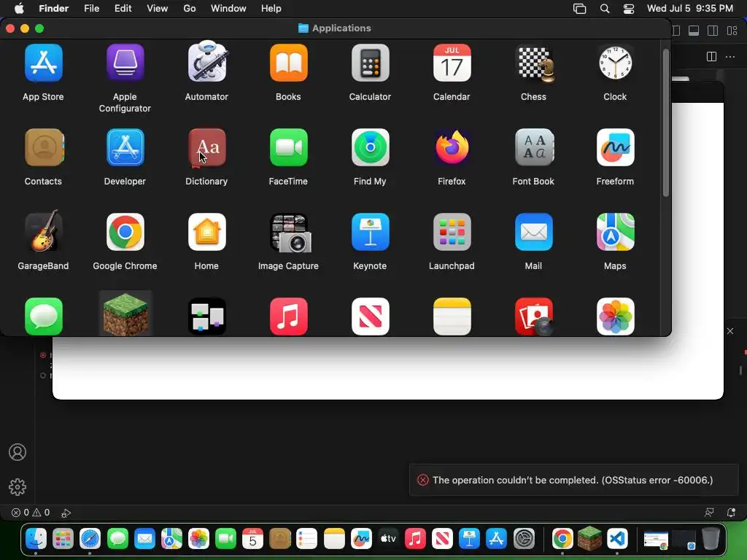
Task: Click the Stage Manager menu bar icon
Action: pyautogui.click(x=579, y=9)
